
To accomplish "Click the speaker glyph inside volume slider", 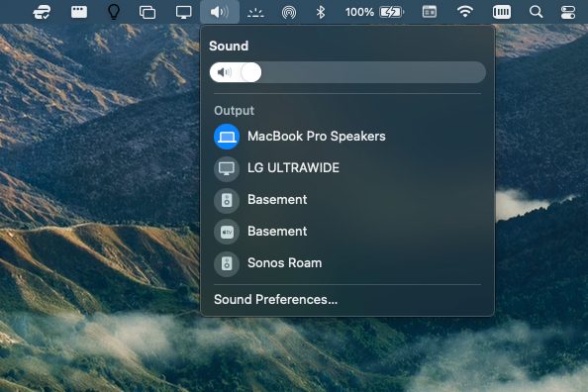I will 225,72.
